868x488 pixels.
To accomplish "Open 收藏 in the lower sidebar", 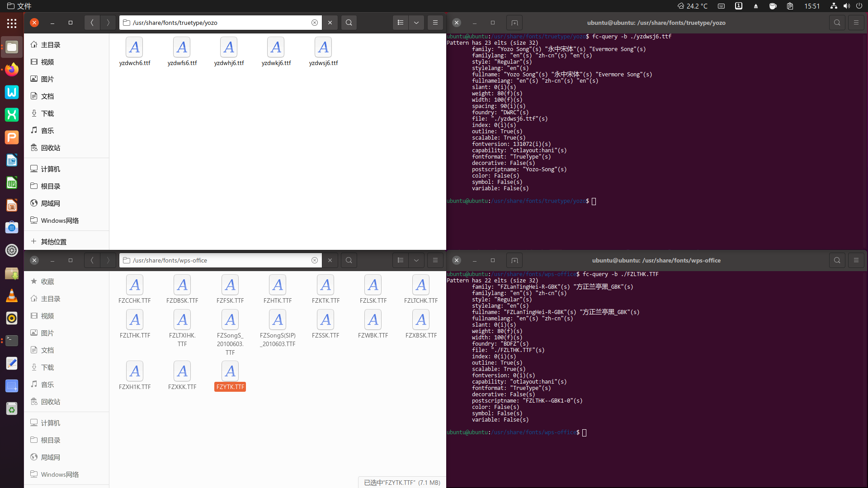I will tap(66, 282).
